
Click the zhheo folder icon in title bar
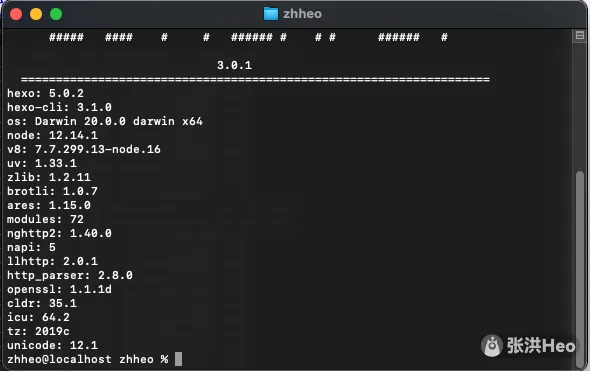(271, 14)
